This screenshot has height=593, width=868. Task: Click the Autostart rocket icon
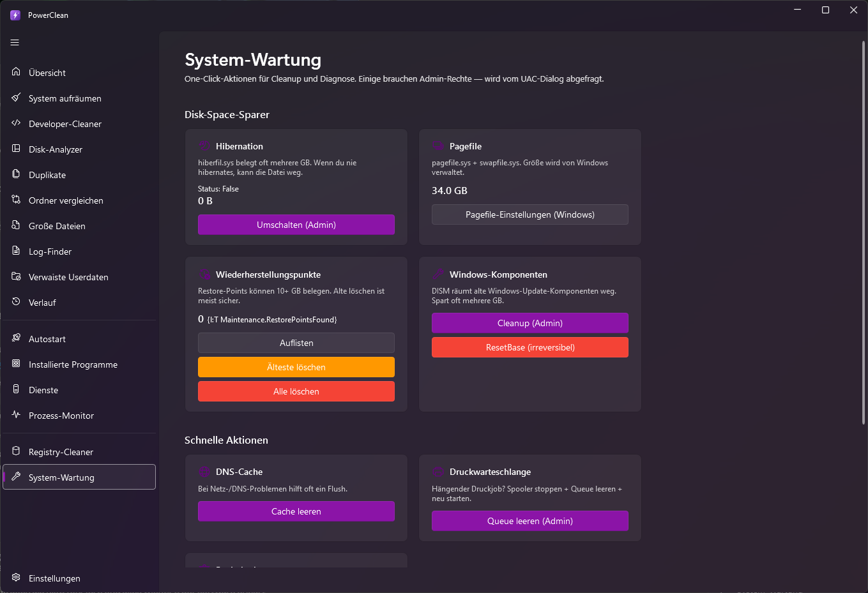(x=16, y=338)
